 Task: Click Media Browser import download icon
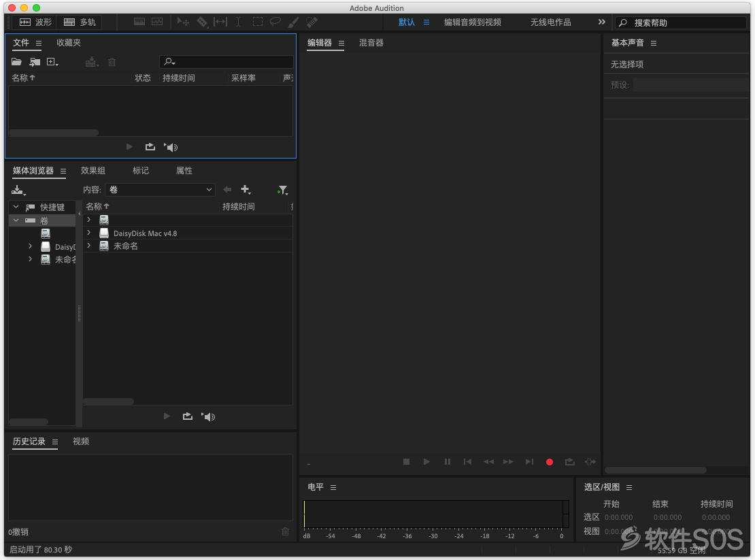(18, 190)
